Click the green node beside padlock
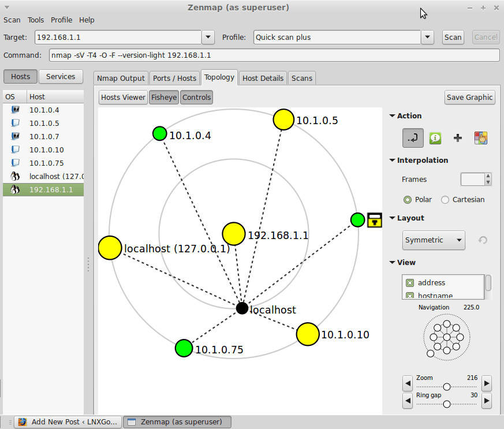 tap(357, 220)
